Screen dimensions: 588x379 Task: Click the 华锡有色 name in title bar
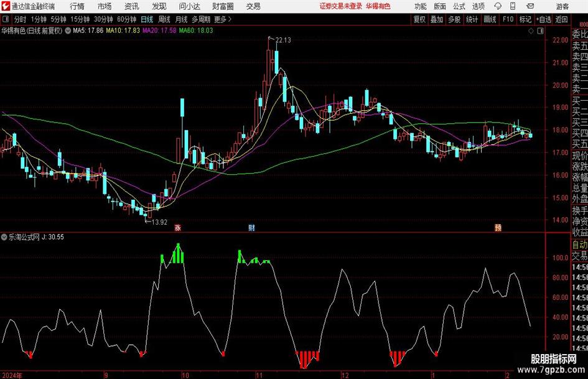[x=378, y=6]
